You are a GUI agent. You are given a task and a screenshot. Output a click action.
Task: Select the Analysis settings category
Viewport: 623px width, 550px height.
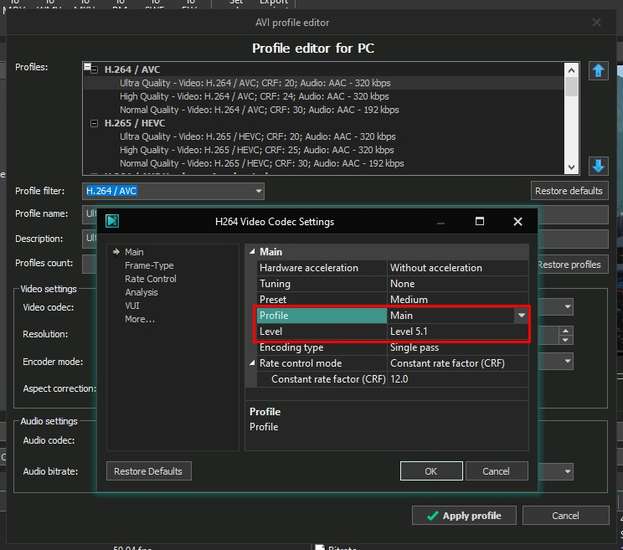(141, 292)
